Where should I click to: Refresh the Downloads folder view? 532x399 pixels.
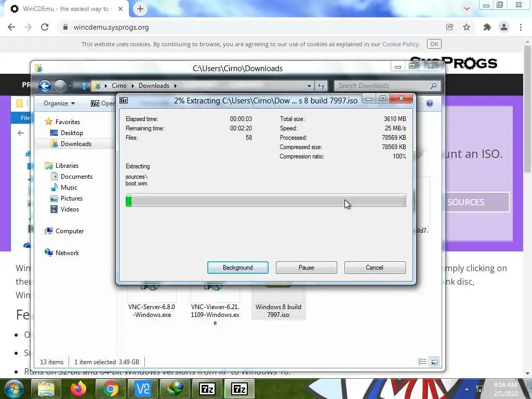tap(321, 86)
